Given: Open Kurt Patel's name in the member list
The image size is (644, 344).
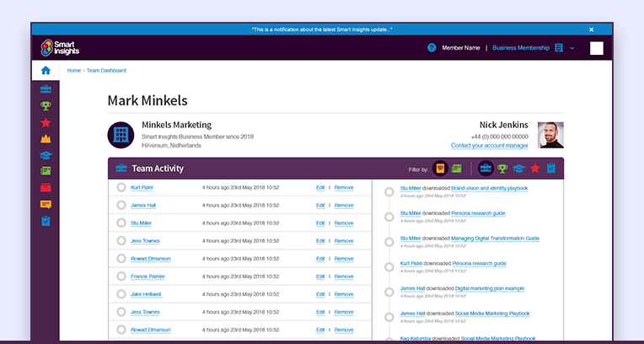Looking at the screenshot, I should 142,187.
